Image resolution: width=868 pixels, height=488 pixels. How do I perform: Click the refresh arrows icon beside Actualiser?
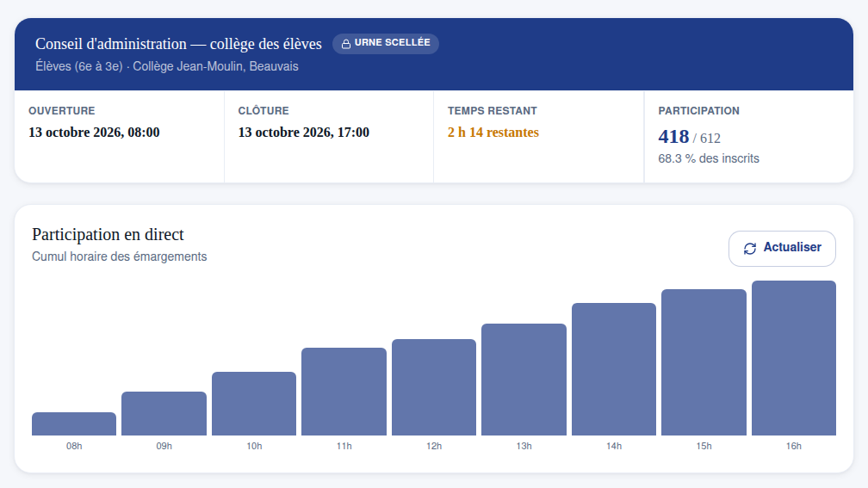[749, 249]
